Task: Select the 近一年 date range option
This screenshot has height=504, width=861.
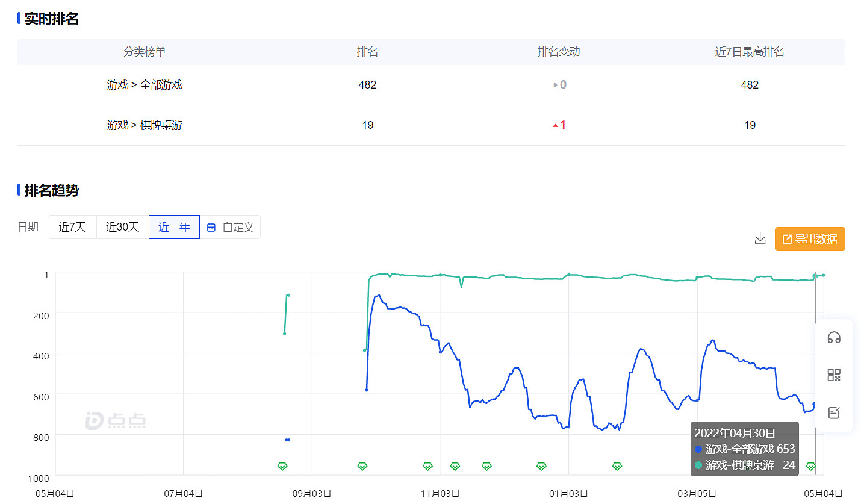Action: click(174, 227)
